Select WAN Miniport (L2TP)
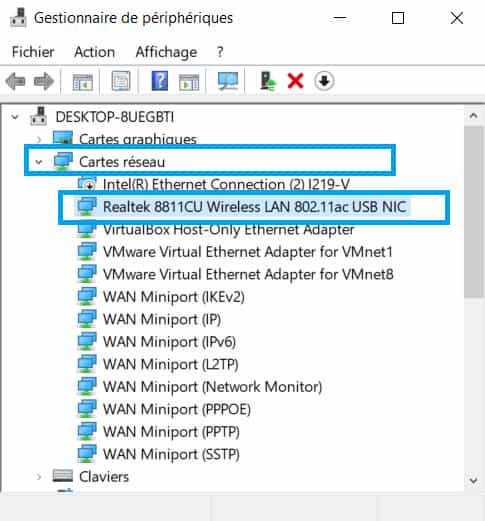The height and width of the screenshot is (521, 485). tap(171, 364)
